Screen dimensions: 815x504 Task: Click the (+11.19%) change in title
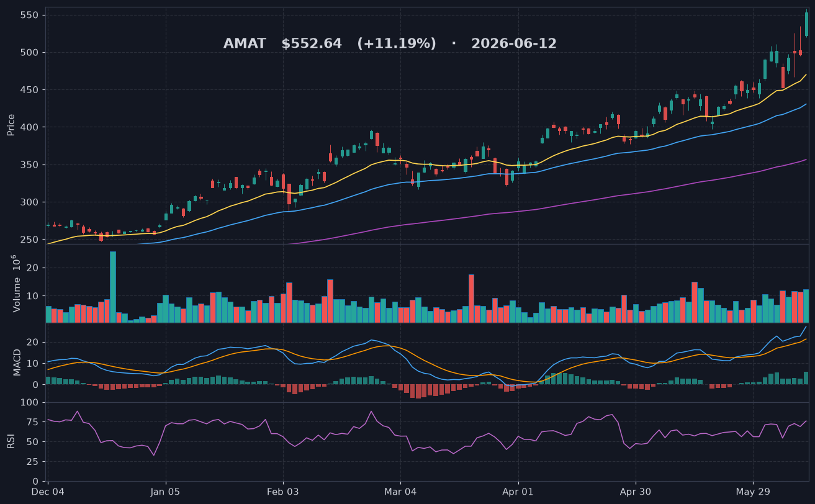point(397,44)
